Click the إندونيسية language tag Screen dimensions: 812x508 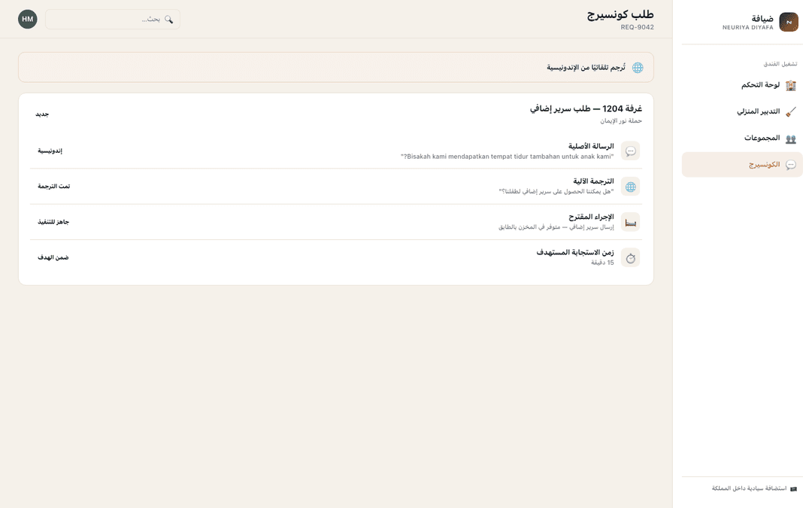coord(50,151)
